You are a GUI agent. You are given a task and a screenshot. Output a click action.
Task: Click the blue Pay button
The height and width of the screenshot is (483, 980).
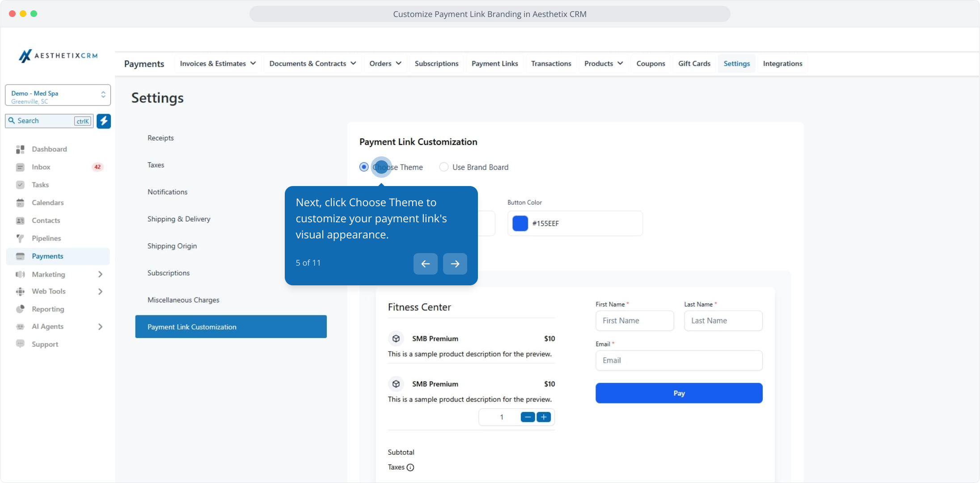click(x=679, y=393)
